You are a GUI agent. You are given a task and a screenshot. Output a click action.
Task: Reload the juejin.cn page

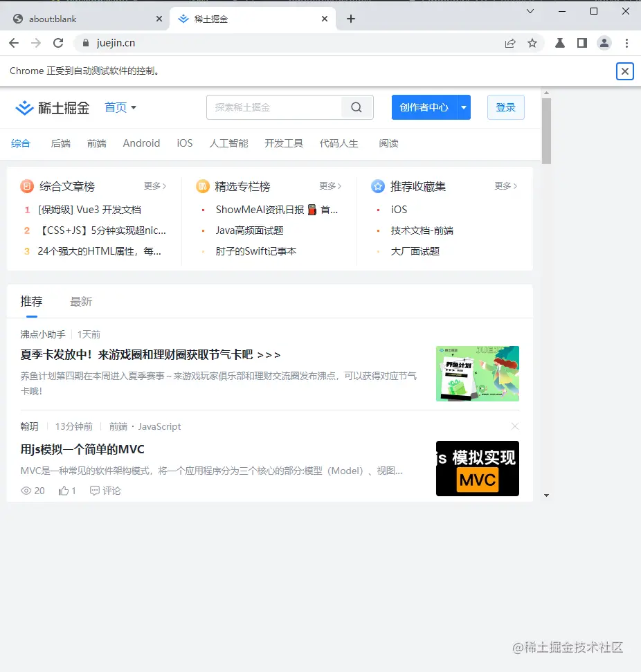tap(58, 43)
